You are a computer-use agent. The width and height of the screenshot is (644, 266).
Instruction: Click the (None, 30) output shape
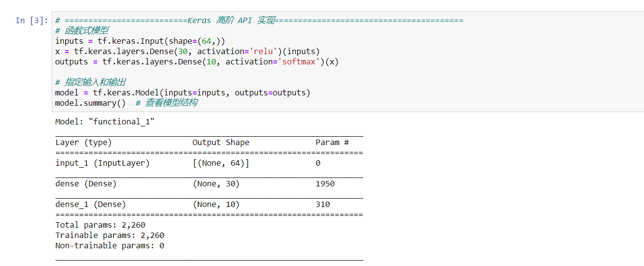click(x=216, y=184)
